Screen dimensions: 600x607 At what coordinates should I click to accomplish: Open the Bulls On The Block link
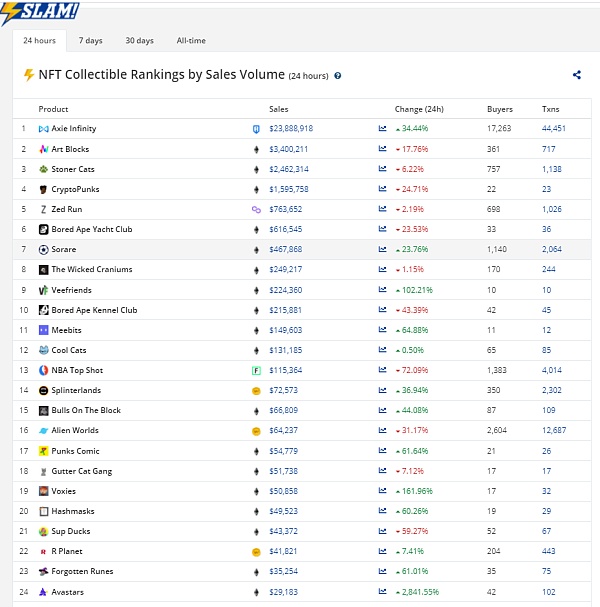click(x=86, y=410)
